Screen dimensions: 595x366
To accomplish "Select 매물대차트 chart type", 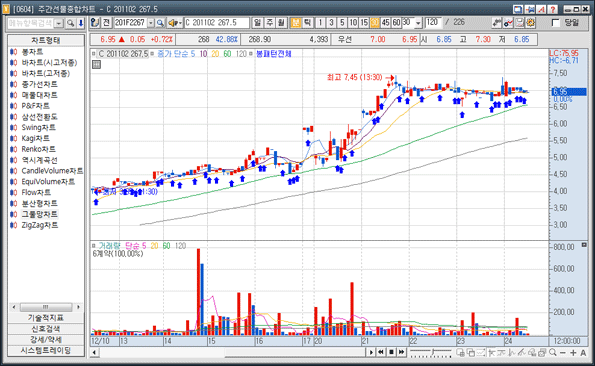I will click(39, 95).
